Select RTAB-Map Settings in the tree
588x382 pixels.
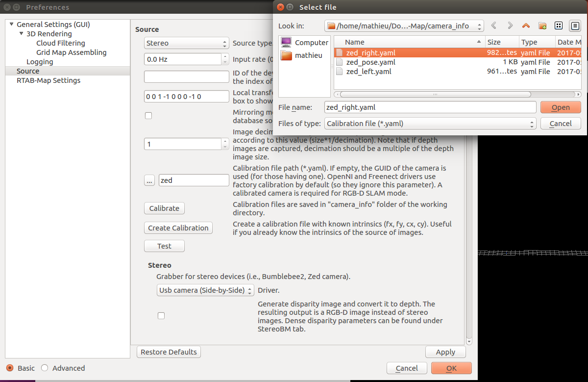click(x=49, y=80)
